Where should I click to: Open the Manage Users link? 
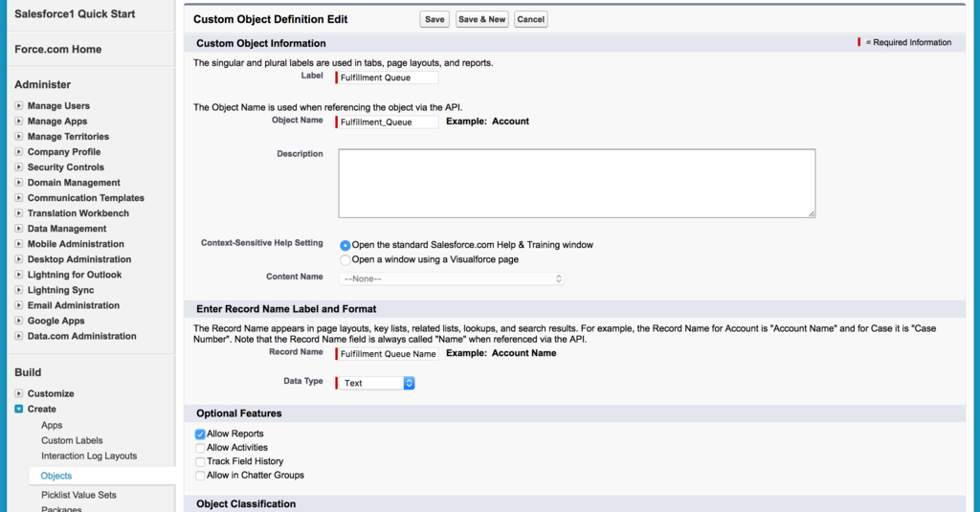click(58, 105)
